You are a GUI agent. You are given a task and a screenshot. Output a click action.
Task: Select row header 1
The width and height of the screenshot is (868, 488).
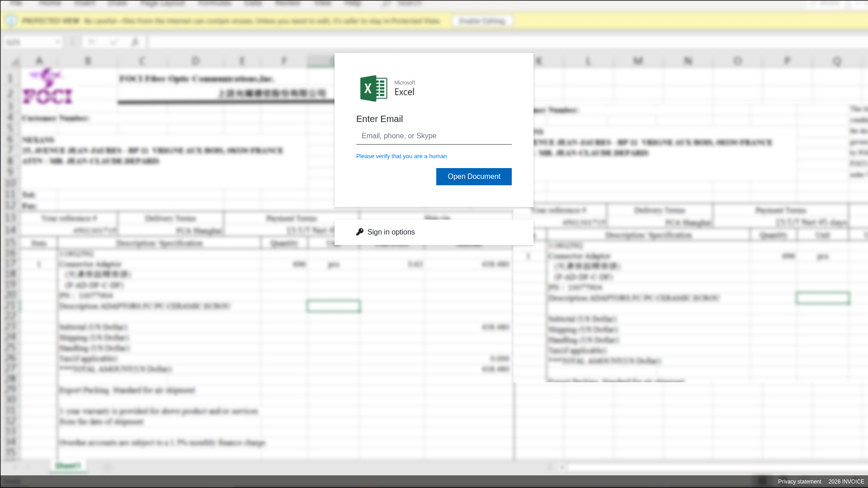click(10, 79)
